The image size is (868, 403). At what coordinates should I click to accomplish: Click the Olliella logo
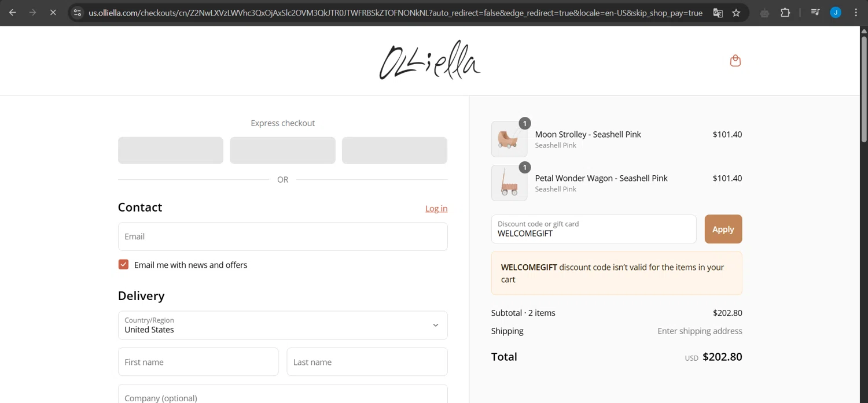pyautogui.click(x=430, y=60)
